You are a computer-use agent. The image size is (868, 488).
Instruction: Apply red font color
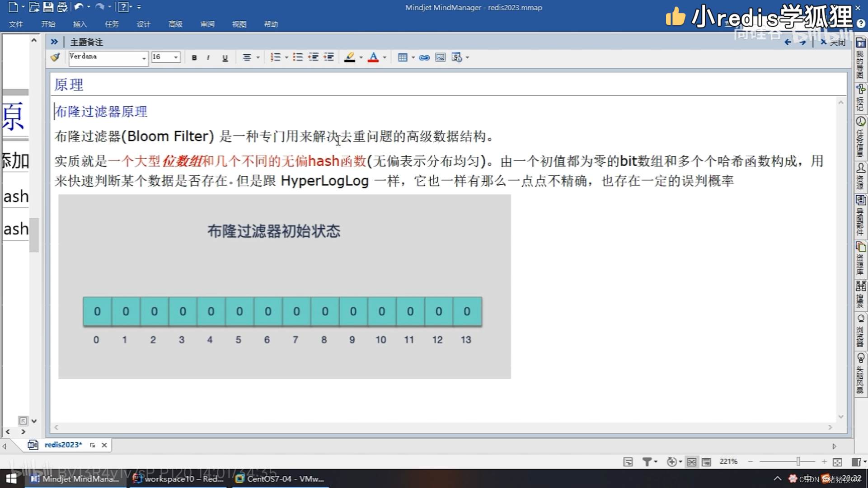(x=373, y=57)
